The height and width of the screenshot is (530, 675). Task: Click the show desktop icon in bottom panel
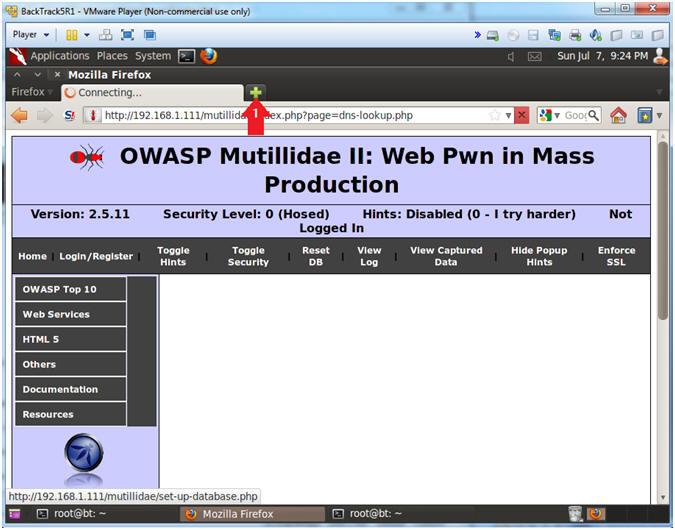coord(15,514)
